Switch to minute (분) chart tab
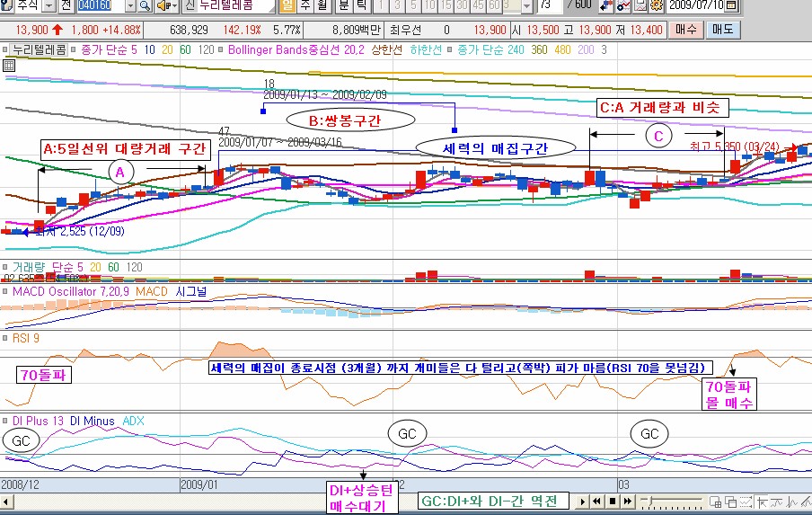Image resolution: width=812 pixels, height=515 pixels. point(344,6)
